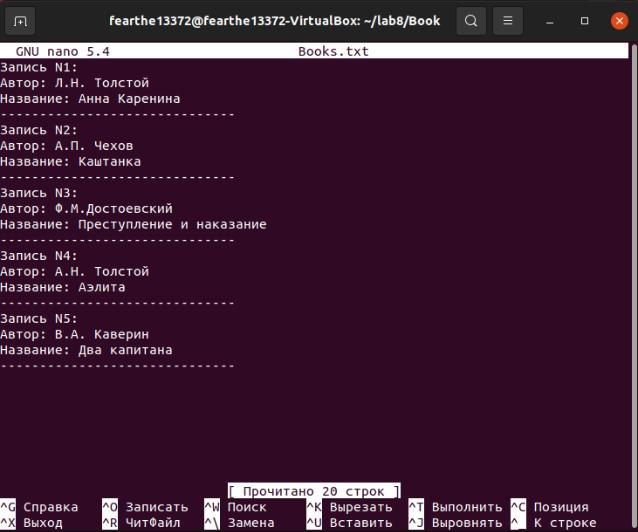Click the line 'Запись N4:'

pos(39,256)
